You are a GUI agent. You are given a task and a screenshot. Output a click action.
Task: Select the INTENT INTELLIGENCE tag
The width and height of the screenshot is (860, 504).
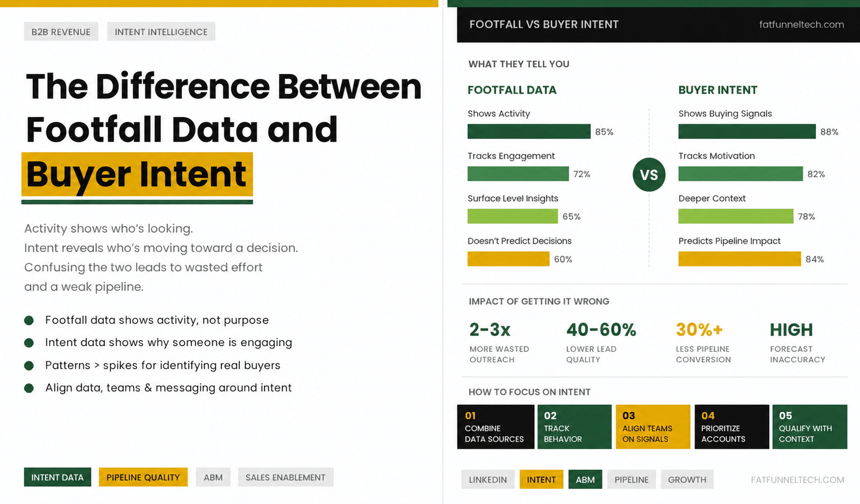click(x=161, y=32)
